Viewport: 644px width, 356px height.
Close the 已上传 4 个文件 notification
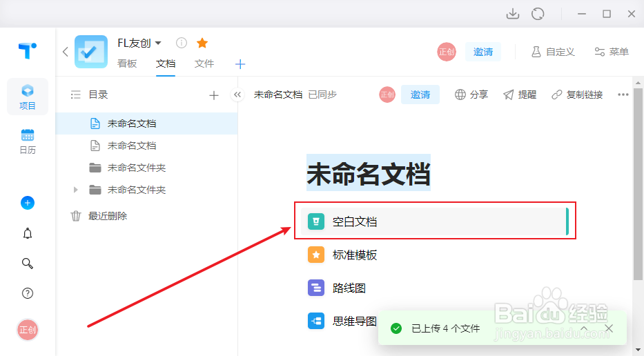[609, 328]
